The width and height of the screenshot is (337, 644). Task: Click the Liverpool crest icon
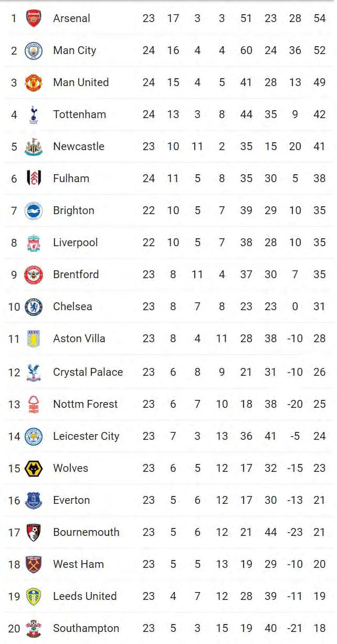[34, 242]
